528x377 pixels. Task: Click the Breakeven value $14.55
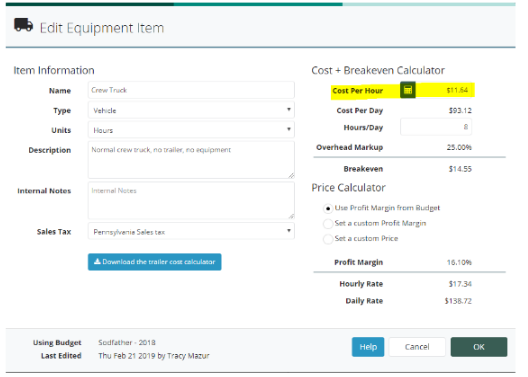[x=460, y=169]
